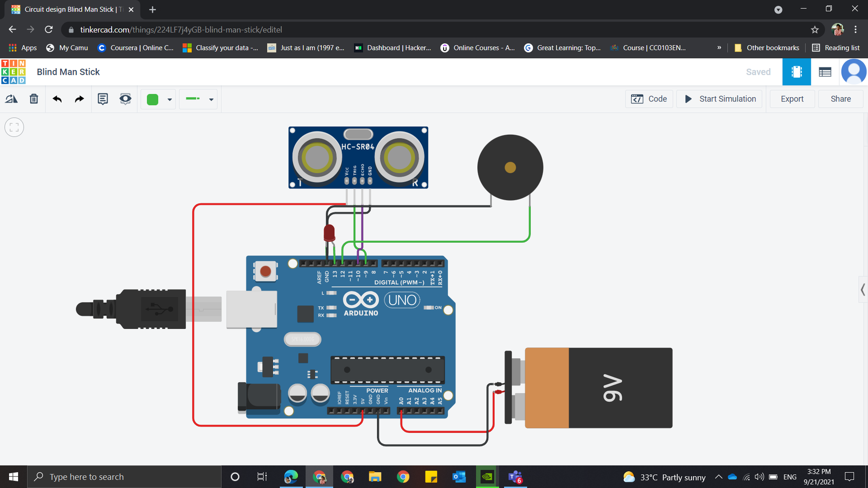This screenshot has height=488, width=868.
Task: Undo the last circuit change
Action: (x=57, y=99)
